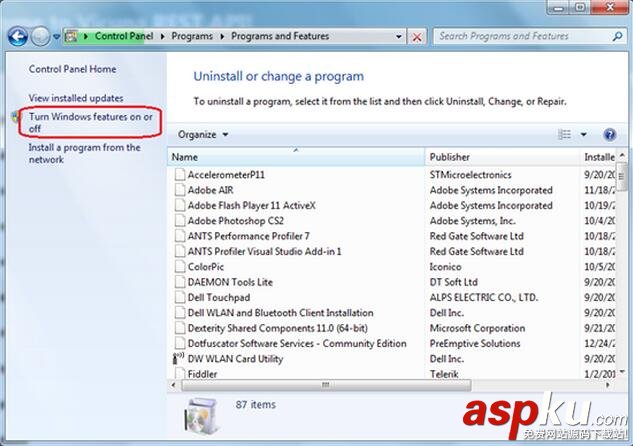Select Programs in the breadcrumb path
The width and height of the screenshot is (633, 446).
point(192,36)
